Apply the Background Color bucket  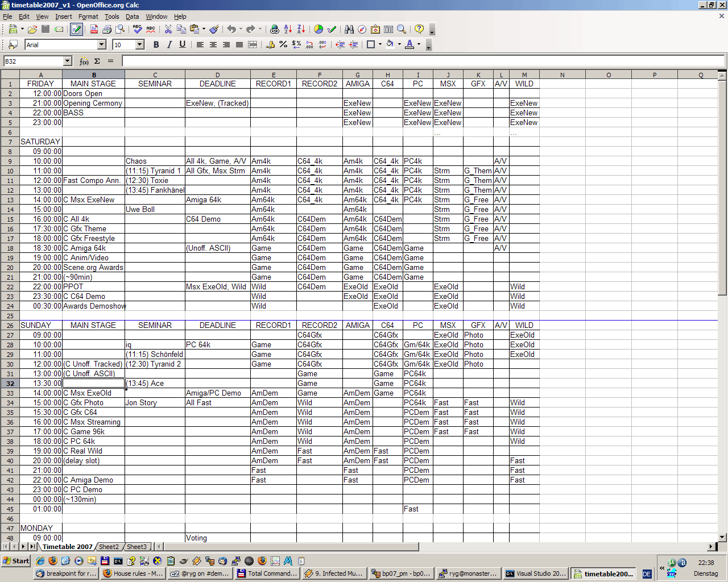click(390, 44)
